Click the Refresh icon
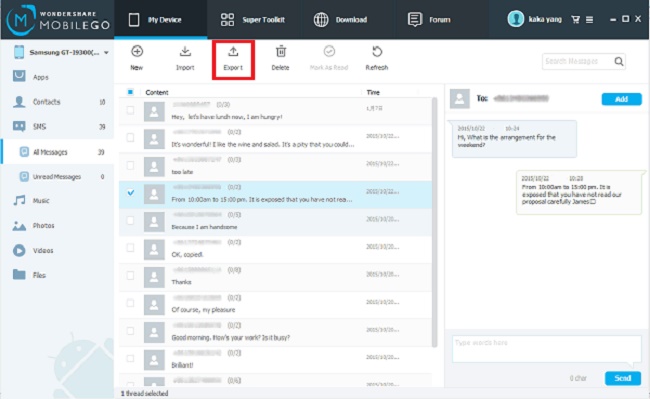This screenshot has height=399, width=650. click(377, 51)
